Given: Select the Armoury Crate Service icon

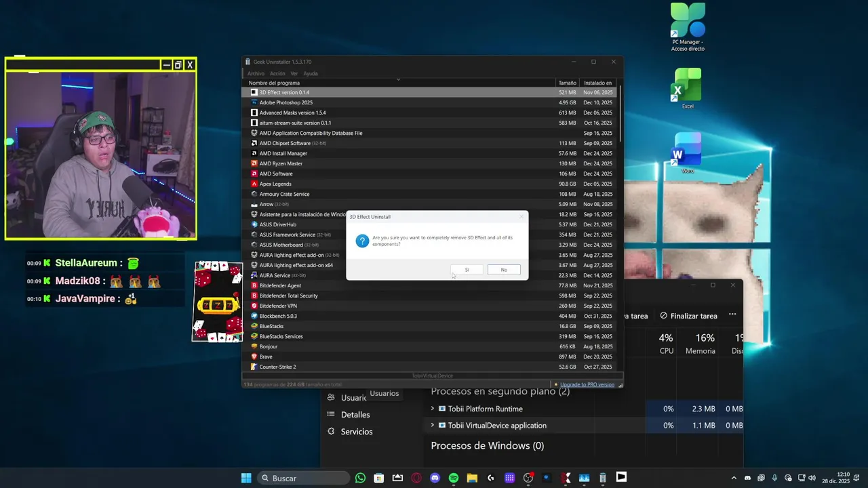Looking at the screenshot, I should point(254,194).
